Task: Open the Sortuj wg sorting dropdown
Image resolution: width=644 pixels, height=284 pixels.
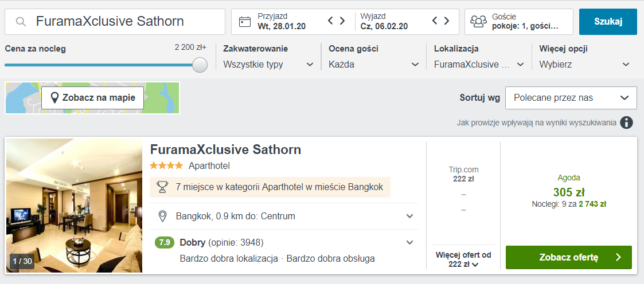Action: tap(571, 98)
